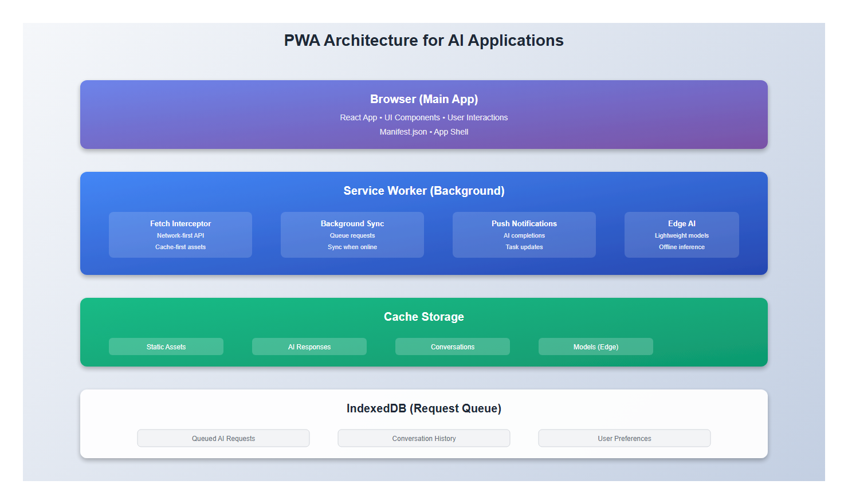This screenshot has width=848, height=504.
Task: Click the Push Notifications block
Action: [x=524, y=234]
